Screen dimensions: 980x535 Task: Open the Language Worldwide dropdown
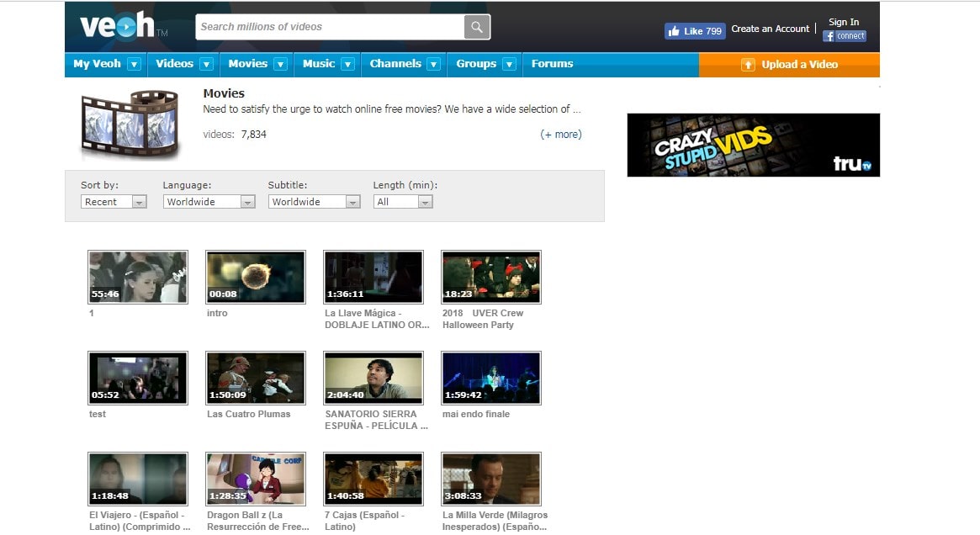click(x=209, y=202)
